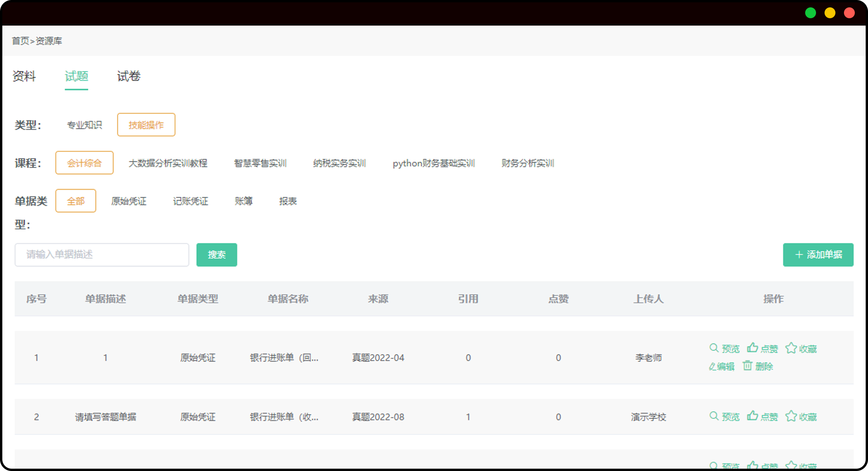Click the yellow window control dot

pos(830,13)
